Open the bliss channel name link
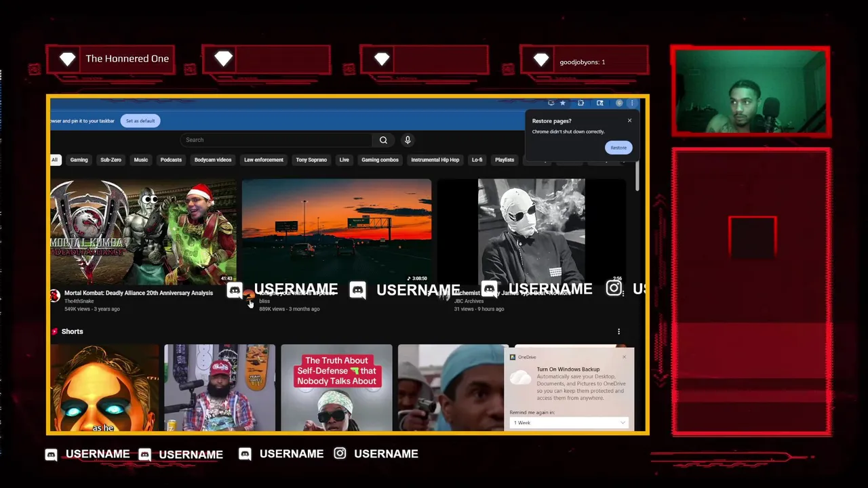Viewport: 868px width, 488px height. [264, 302]
